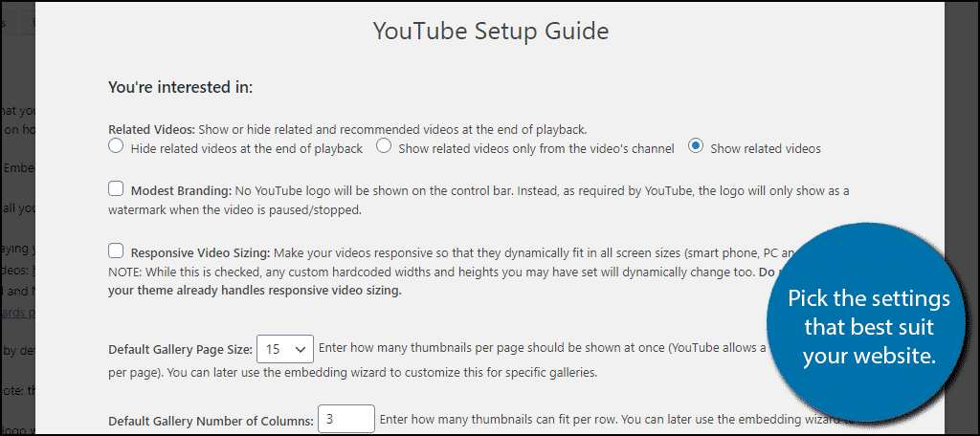Click the Modest Branding label text
This screenshot has height=436, width=980.
(181, 190)
